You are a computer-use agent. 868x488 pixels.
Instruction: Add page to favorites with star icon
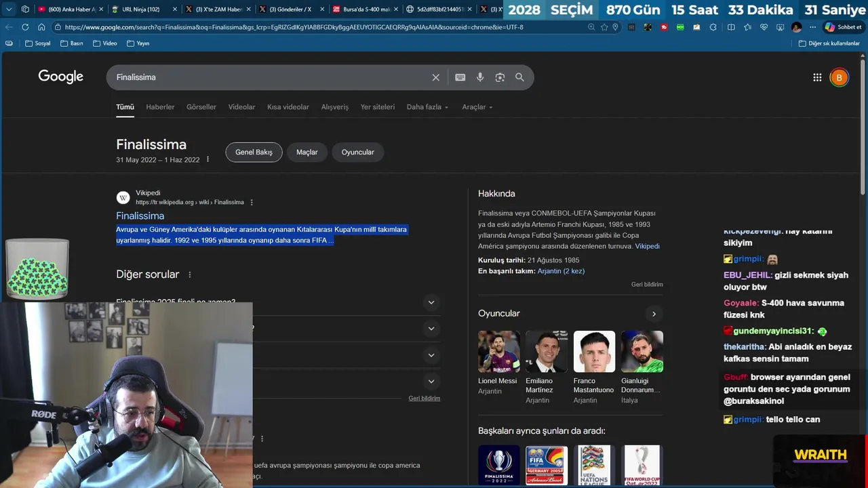[604, 27]
